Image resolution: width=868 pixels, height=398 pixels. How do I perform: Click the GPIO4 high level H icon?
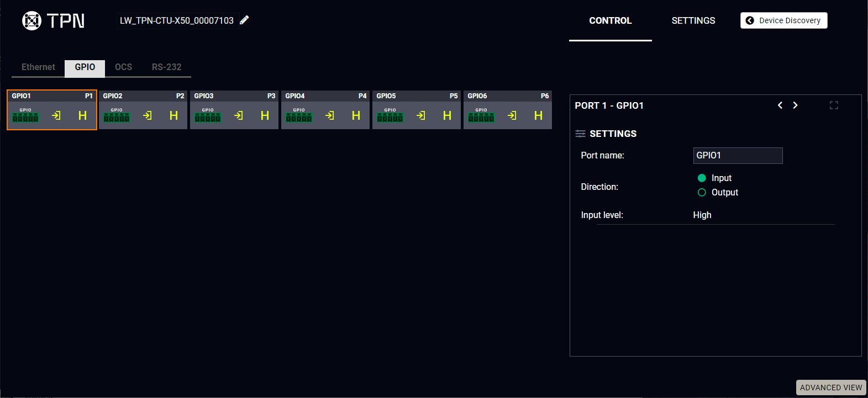(356, 115)
